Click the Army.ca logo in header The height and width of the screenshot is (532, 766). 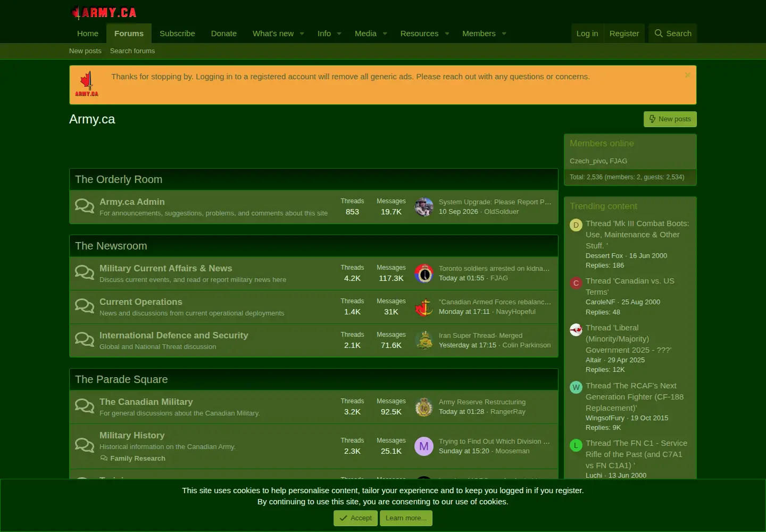pos(104,12)
